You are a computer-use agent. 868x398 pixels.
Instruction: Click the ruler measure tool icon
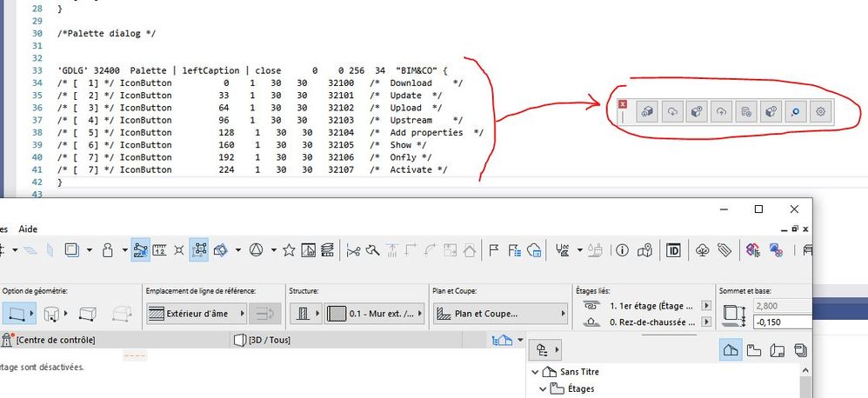click(x=159, y=250)
